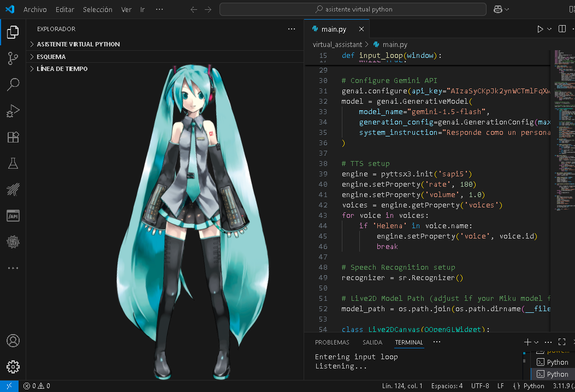575x392 pixels.
Task: Expand the LÍNEA DE TIEMPO section
Action: (165, 69)
